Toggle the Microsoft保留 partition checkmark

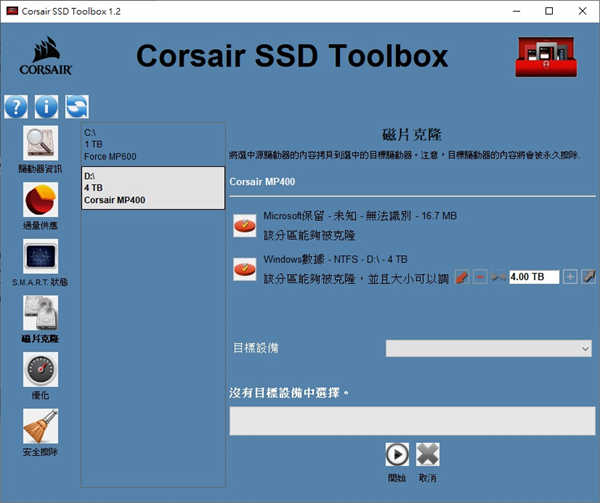pyautogui.click(x=245, y=226)
